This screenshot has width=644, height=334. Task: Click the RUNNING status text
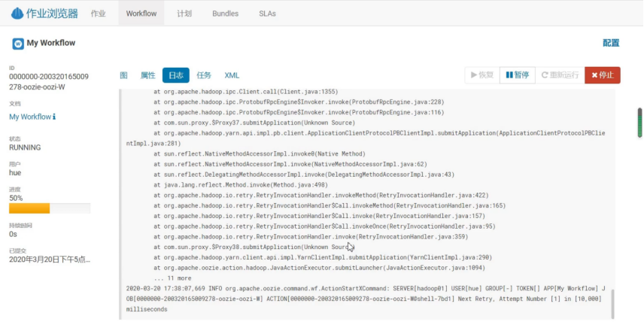25,147
